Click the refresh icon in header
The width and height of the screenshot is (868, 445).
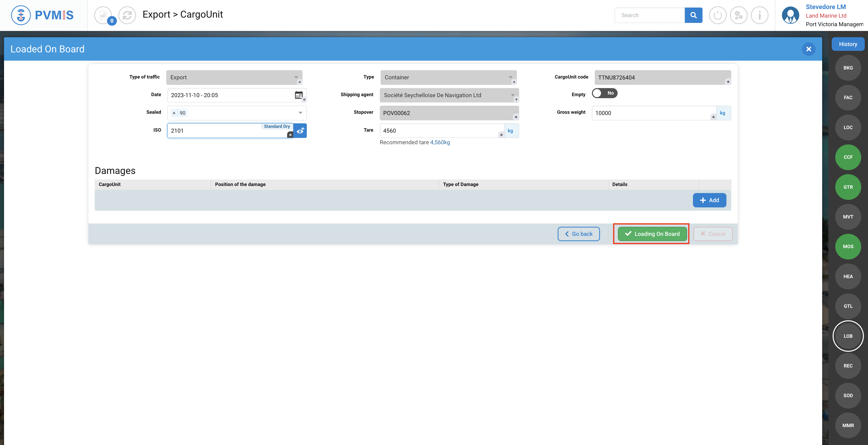127,15
